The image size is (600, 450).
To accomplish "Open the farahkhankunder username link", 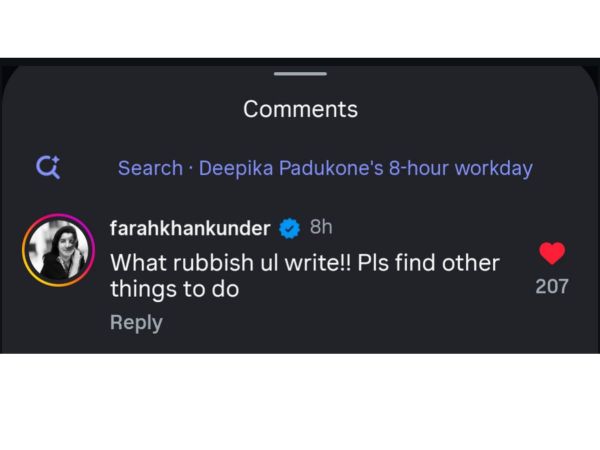I will click(x=189, y=229).
